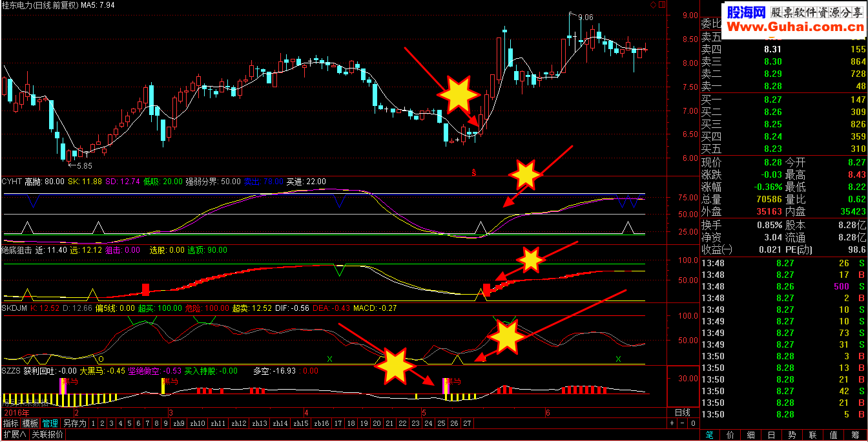This screenshot has height=442, width=868.
Task: Click the window layout icon beside diamond
Action: click(661, 5)
